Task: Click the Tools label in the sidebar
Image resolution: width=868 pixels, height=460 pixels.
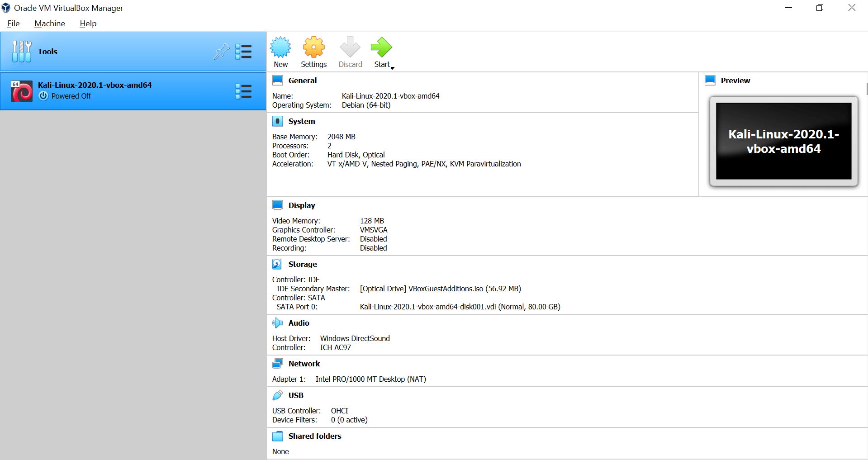Action: tap(47, 52)
